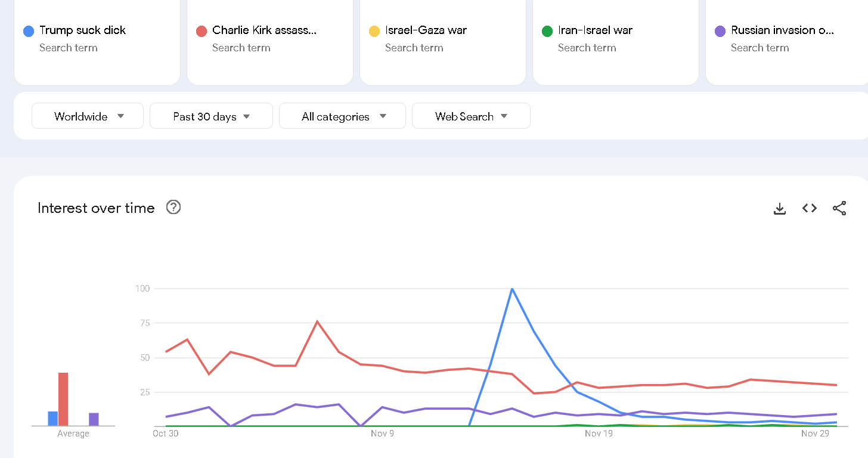Click green dot beside Iran-Israel war
868x458 pixels.
point(547,31)
